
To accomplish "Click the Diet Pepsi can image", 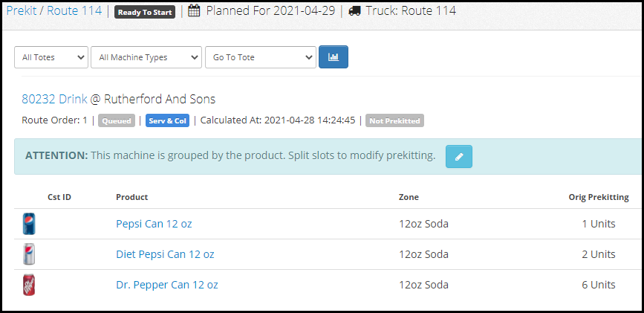I will pos(29,254).
